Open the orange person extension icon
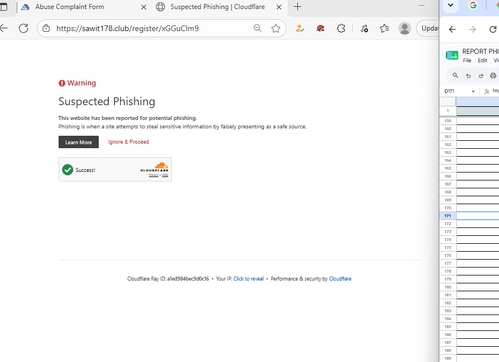 (x=300, y=29)
